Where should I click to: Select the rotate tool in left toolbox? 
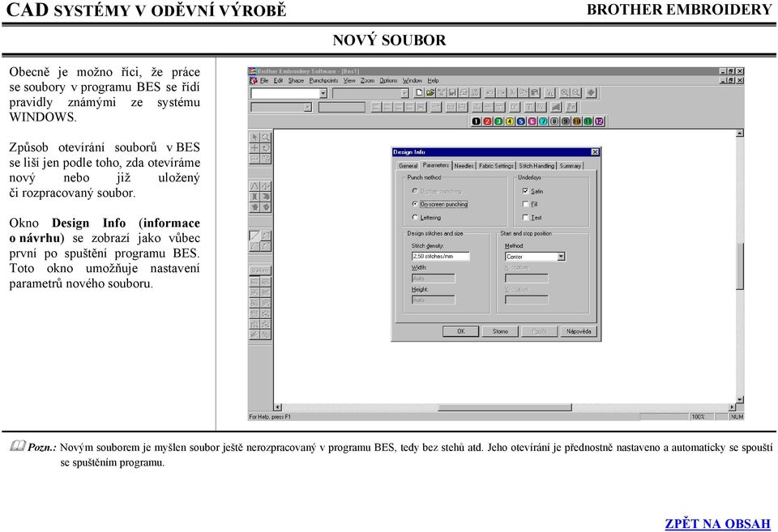[266, 147]
